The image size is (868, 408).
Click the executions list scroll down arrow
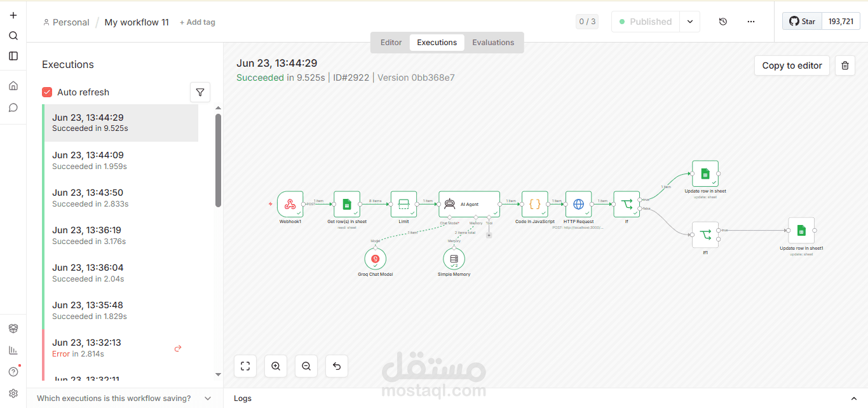click(219, 375)
